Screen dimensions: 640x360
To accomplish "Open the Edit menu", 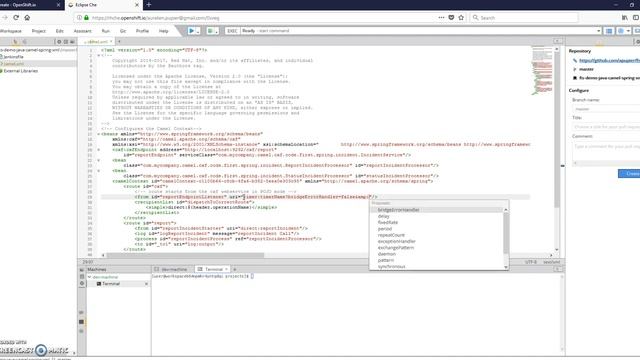I will [x=60, y=31].
